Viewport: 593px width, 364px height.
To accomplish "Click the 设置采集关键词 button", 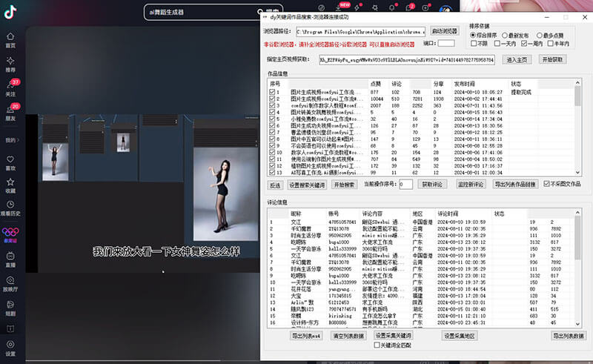I will point(394,336).
